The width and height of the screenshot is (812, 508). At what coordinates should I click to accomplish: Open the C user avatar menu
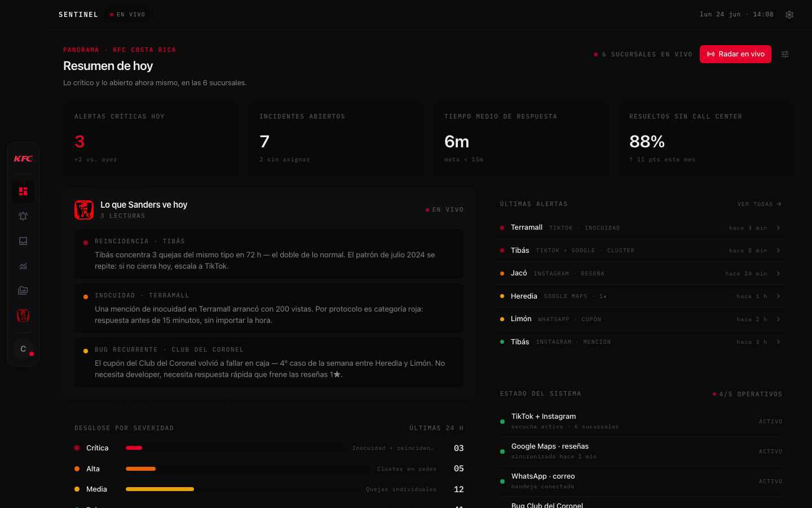[x=23, y=349]
